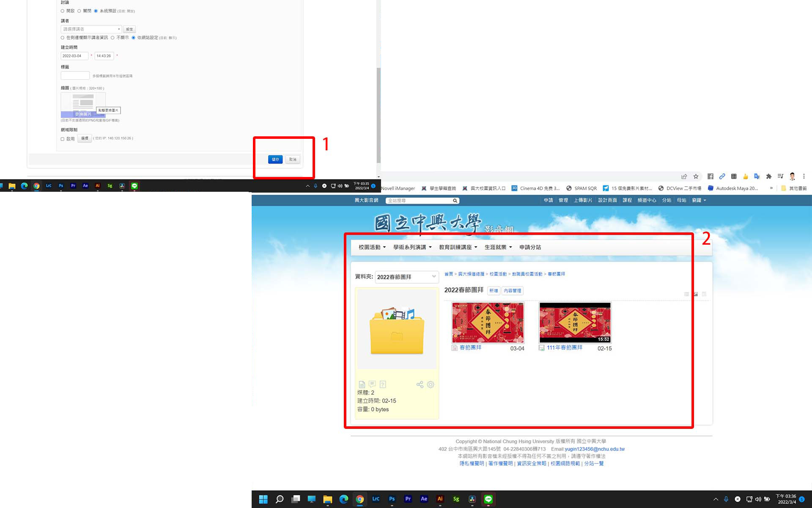Click the folder comments icon
The width and height of the screenshot is (812, 508).
point(372,384)
